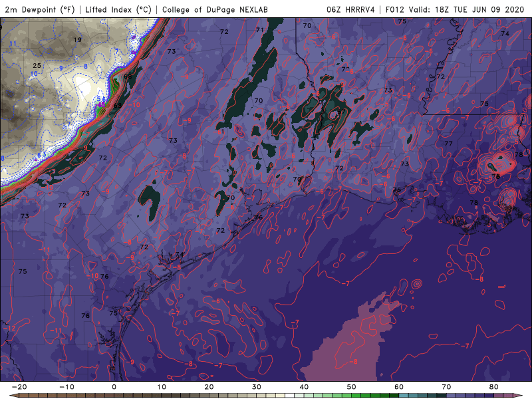Click the '60' tick label on color bar
This screenshot has width=532, height=399.
pos(399,387)
